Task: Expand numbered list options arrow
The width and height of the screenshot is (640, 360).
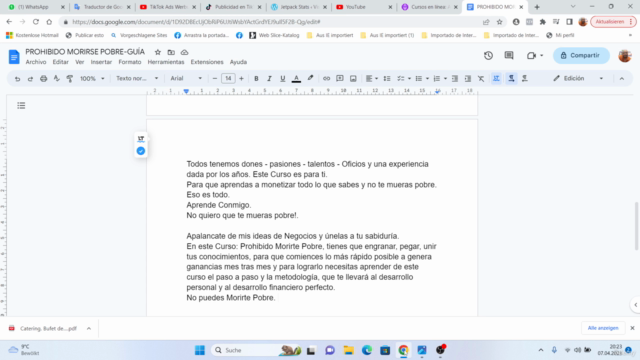Action: coord(445,78)
